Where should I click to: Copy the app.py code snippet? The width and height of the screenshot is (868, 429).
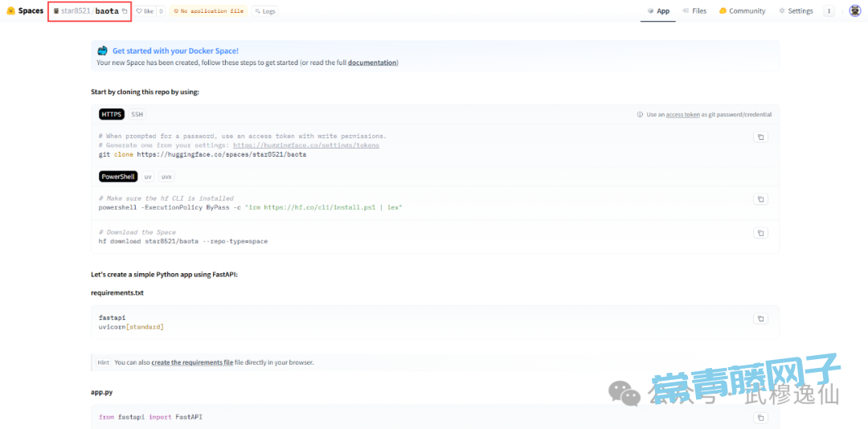[x=760, y=418]
